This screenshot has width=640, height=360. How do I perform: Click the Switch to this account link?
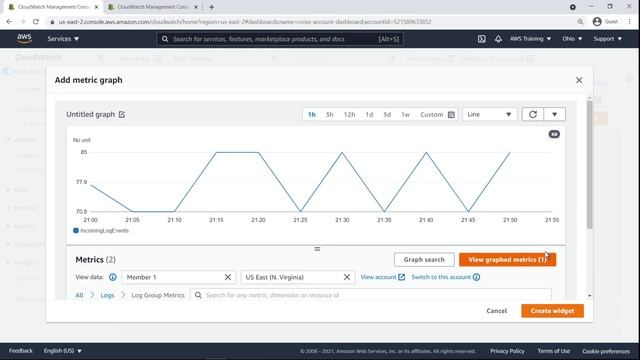[441, 277]
